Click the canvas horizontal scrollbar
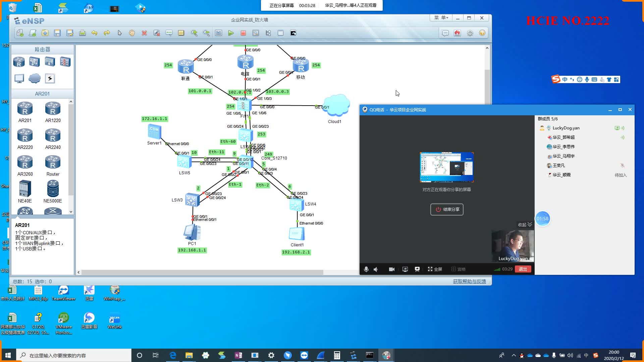This screenshot has width=644, height=362. 202,272
